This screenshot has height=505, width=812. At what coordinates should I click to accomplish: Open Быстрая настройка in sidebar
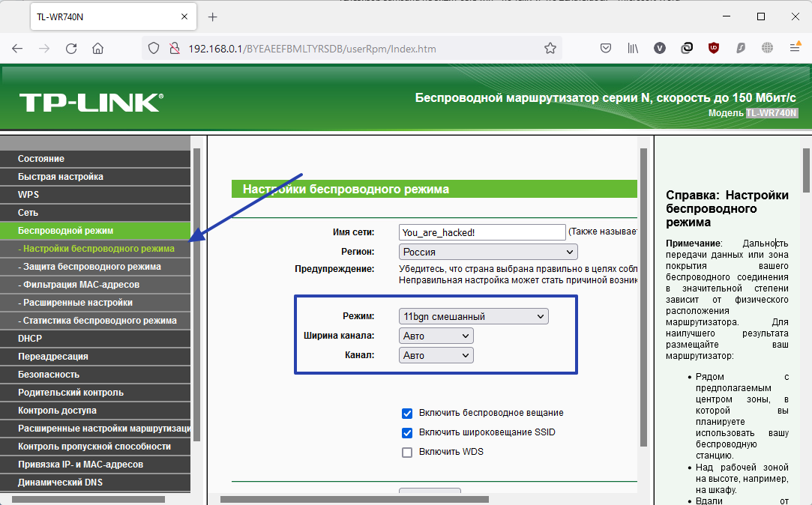pyautogui.click(x=95, y=176)
